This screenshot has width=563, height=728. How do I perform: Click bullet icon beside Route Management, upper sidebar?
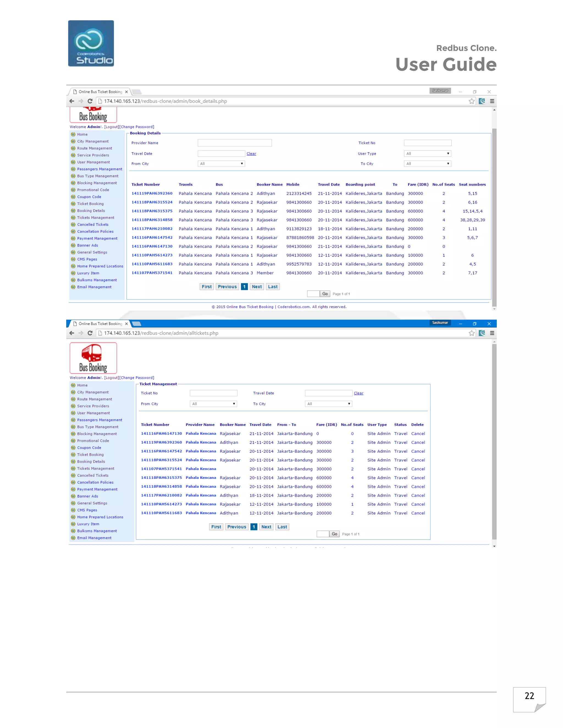pos(73,148)
